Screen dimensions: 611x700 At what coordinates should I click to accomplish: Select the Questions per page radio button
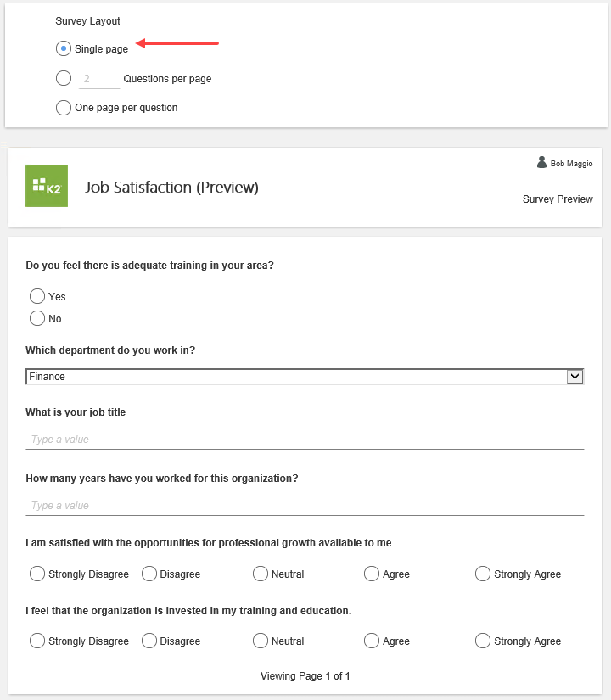point(64,78)
